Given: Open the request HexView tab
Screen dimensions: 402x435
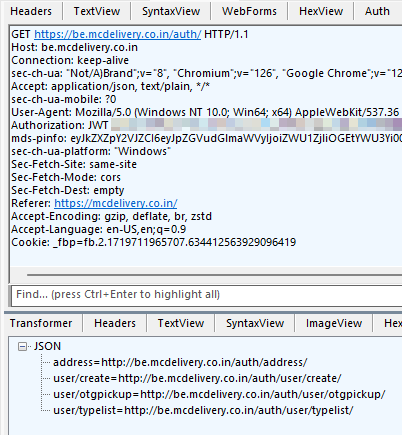Looking at the screenshot, I should (321, 11).
